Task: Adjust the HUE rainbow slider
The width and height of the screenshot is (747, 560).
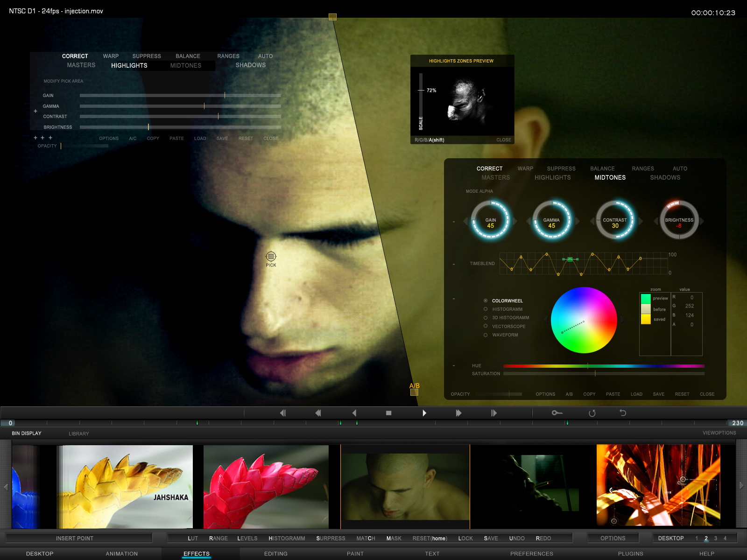Action: point(604,366)
